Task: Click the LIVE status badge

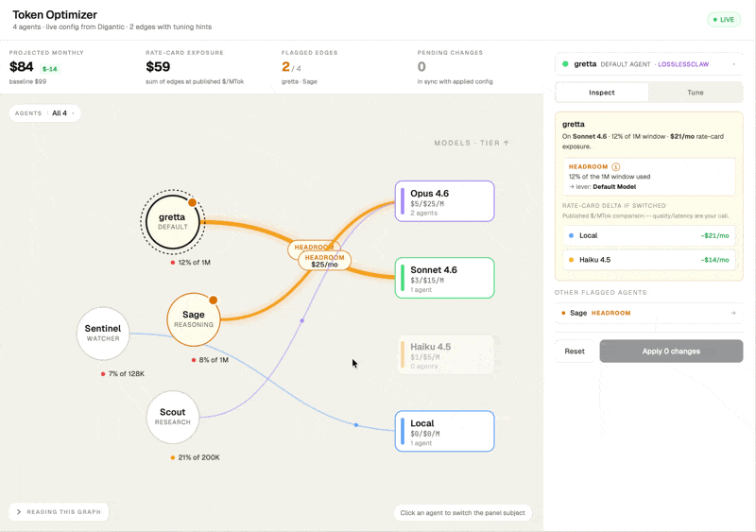Action: [x=724, y=20]
